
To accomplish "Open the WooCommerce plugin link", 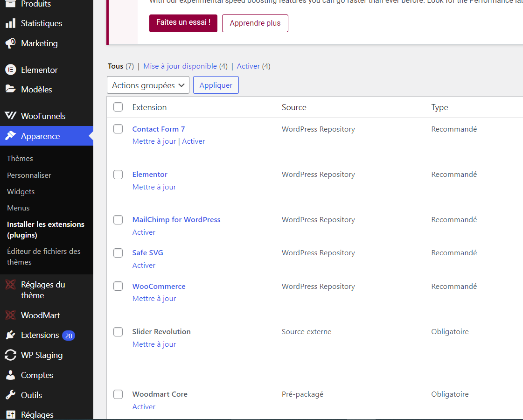I will tap(159, 286).
